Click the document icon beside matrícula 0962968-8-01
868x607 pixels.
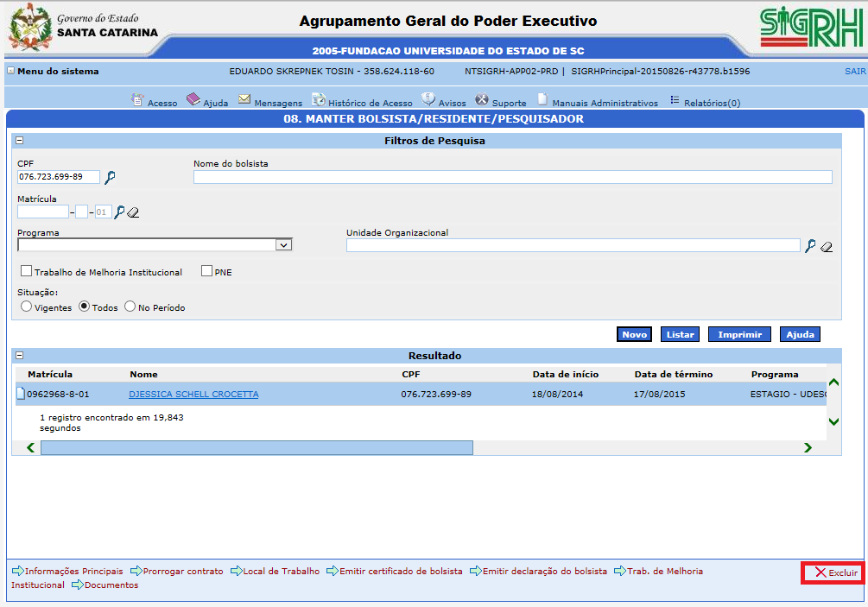(x=21, y=395)
